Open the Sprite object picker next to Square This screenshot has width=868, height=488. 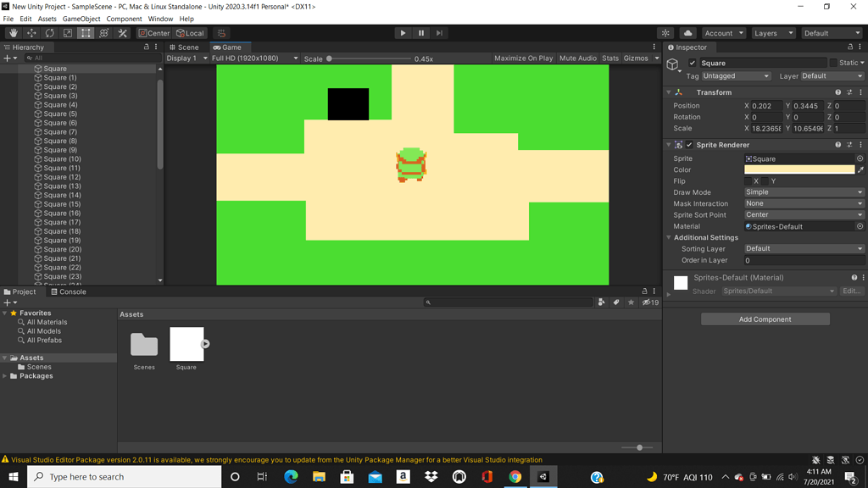coord(860,158)
